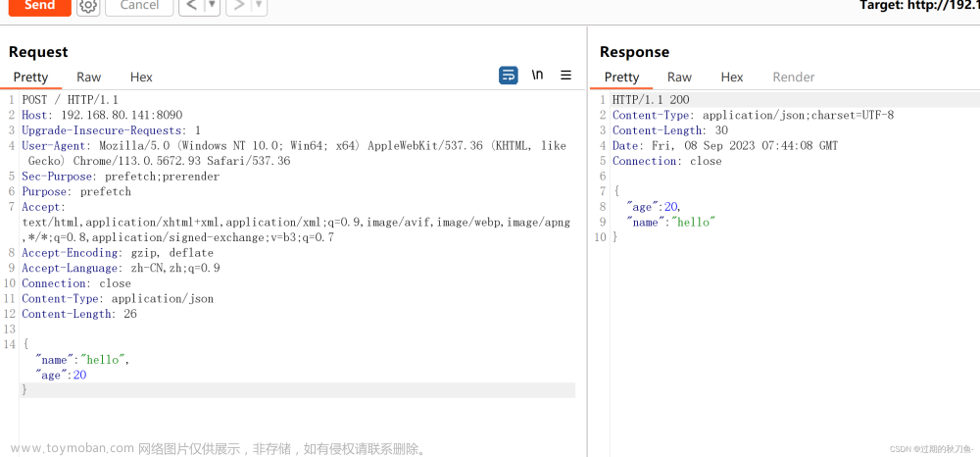
Task: Switch to the Response Raw tab
Action: point(679,76)
